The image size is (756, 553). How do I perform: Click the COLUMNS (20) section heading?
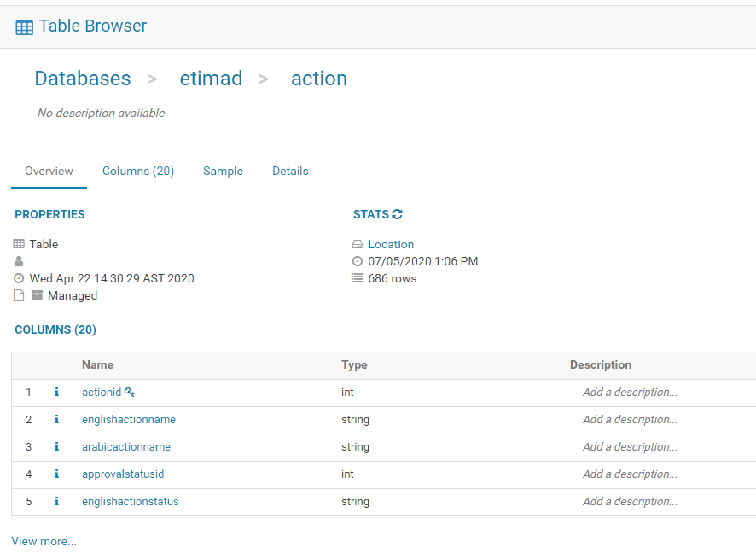click(x=55, y=329)
